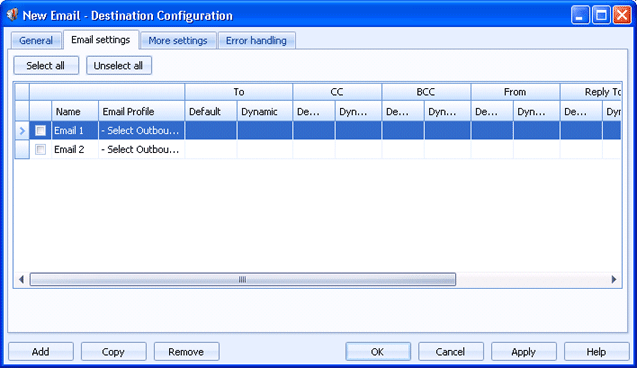Select the Email 1 name cell
This screenshot has width=637, height=368.
click(75, 130)
